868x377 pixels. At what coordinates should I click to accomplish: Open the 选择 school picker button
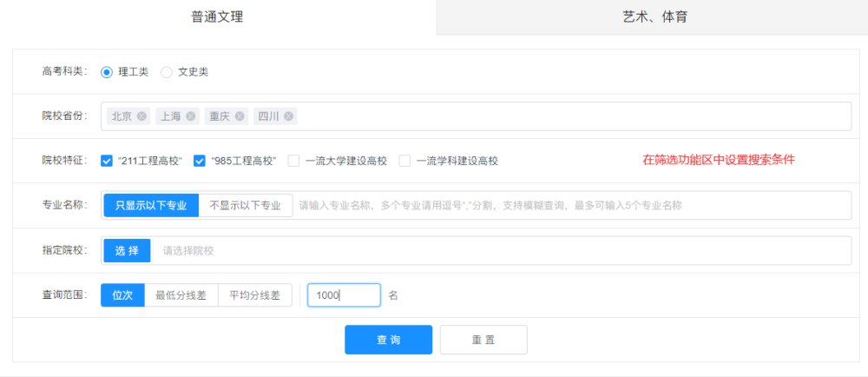[x=127, y=250]
